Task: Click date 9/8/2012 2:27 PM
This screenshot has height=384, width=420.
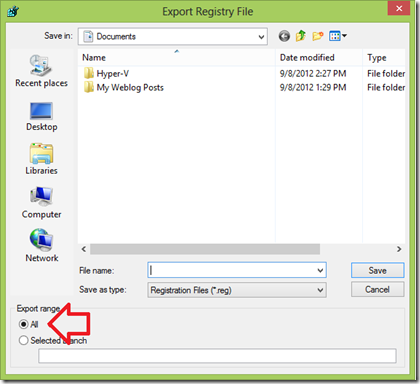Action: pos(313,73)
